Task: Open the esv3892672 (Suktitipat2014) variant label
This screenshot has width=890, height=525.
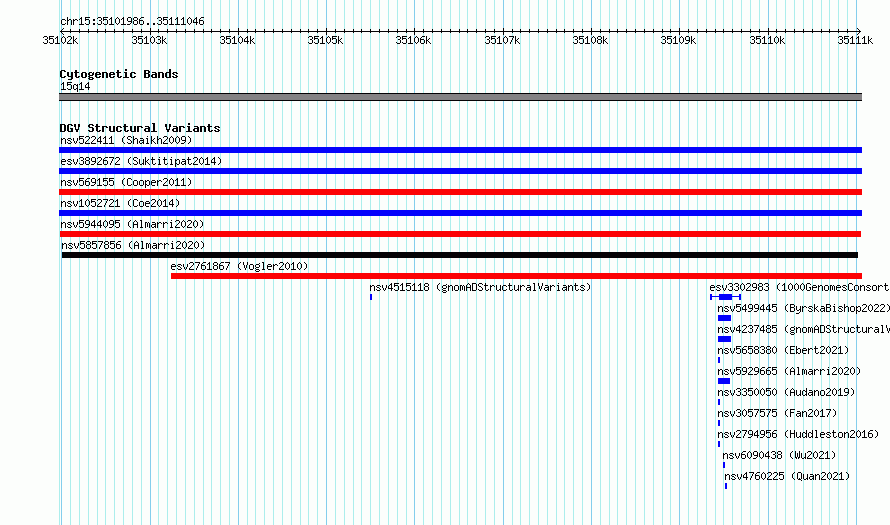Action: [141, 161]
